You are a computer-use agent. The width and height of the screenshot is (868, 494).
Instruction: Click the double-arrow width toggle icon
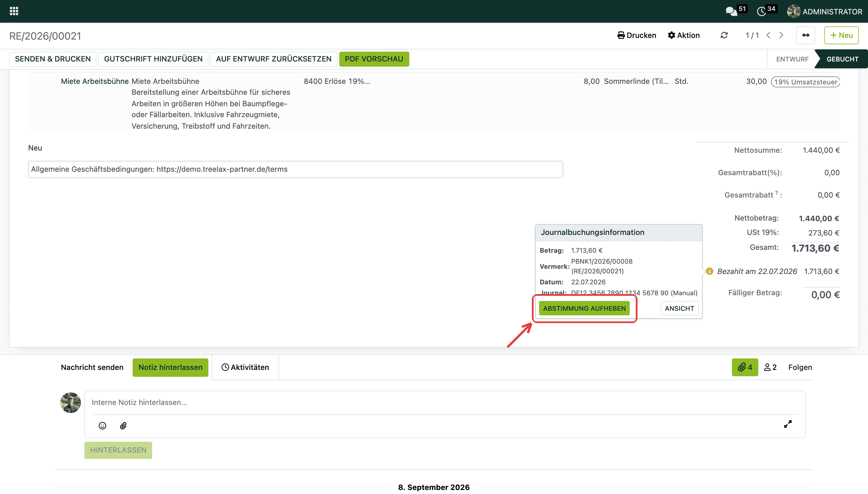[806, 35]
